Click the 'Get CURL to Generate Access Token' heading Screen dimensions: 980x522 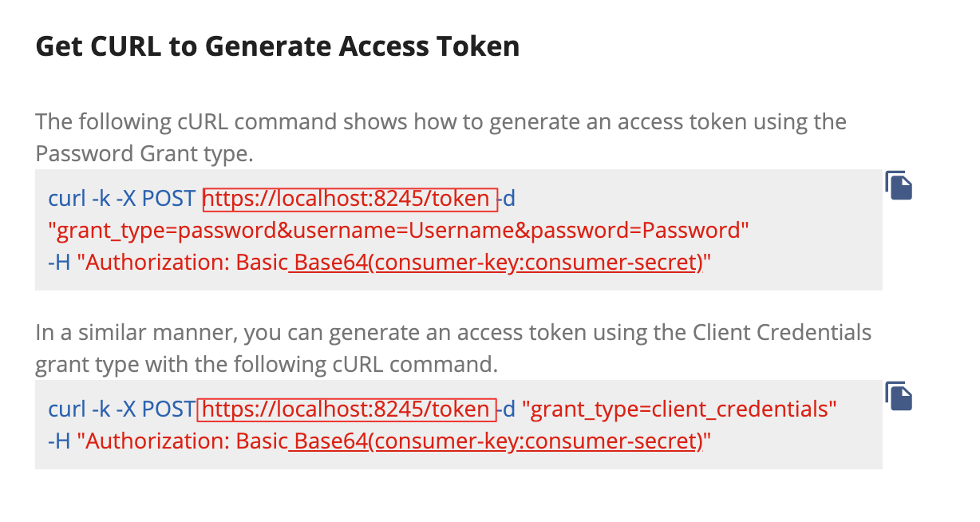pos(278,46)
